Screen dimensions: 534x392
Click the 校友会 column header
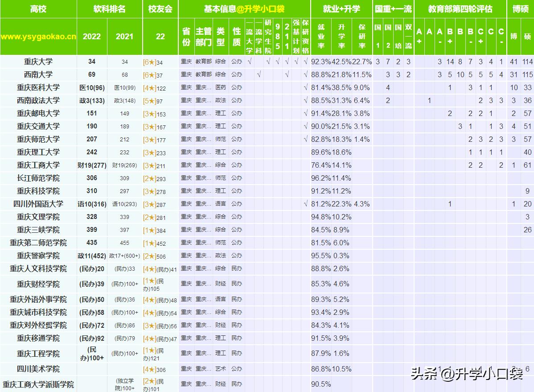(x=159, y=8)
